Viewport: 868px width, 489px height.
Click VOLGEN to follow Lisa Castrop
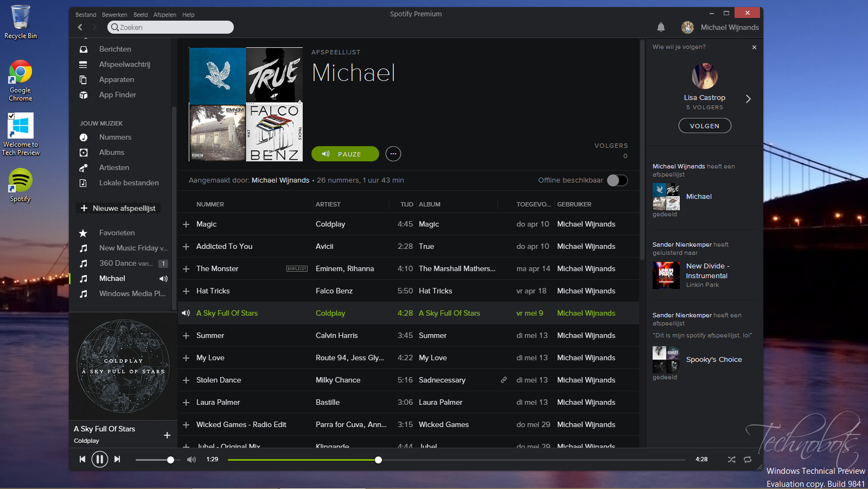coord(704,126)
